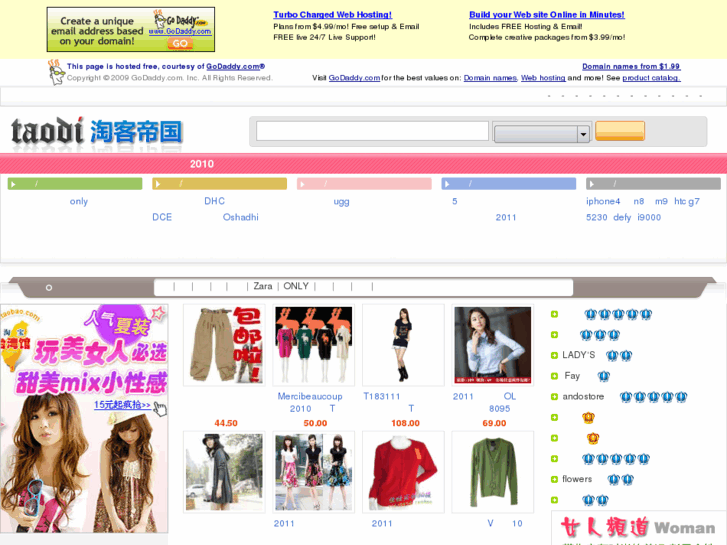Screen dimensions: 727x545
Task: Click the blue crown rating beside Fay
Action: 603,376
